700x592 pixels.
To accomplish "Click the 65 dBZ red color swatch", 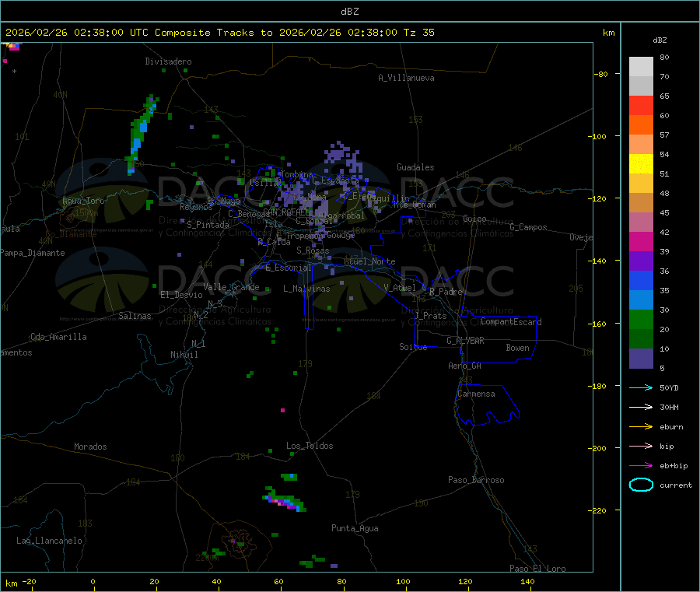I will pos(641,105).
